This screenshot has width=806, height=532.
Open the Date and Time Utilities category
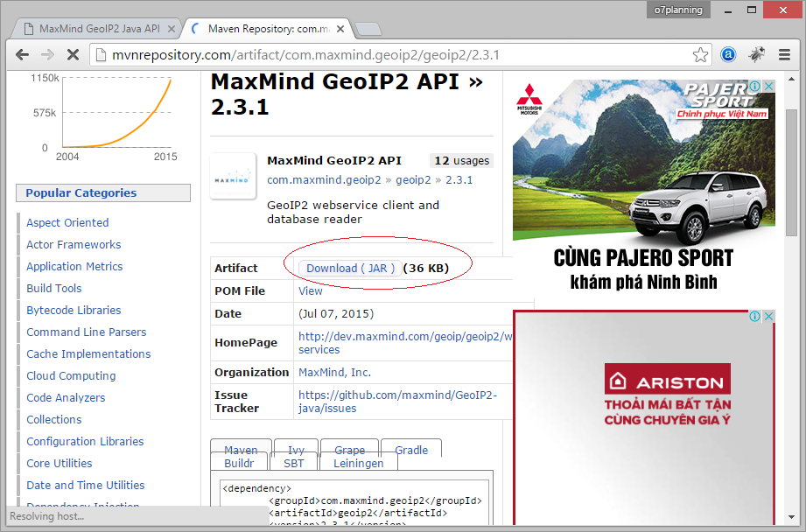click(86, 486)
